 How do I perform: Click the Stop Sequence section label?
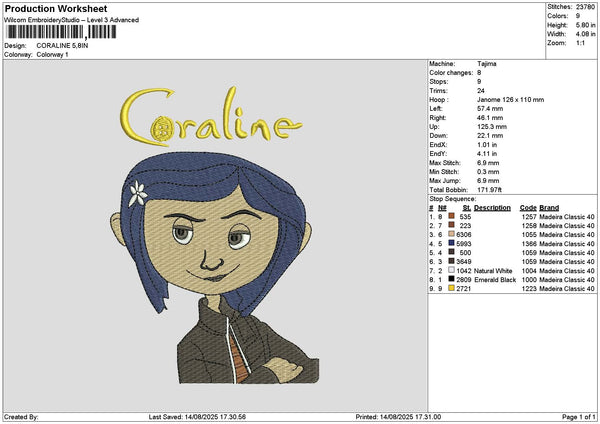455,199
